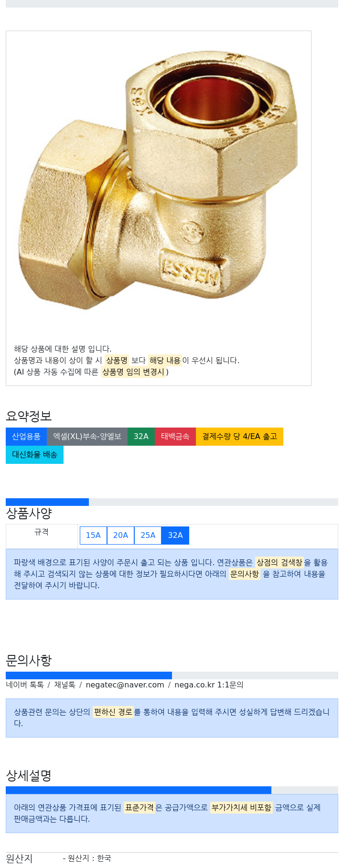Viewport: 344px width, 868px height.
Task: Click the red 태백금속 tag
Action: pyautogui.click(x=175, y=437)
